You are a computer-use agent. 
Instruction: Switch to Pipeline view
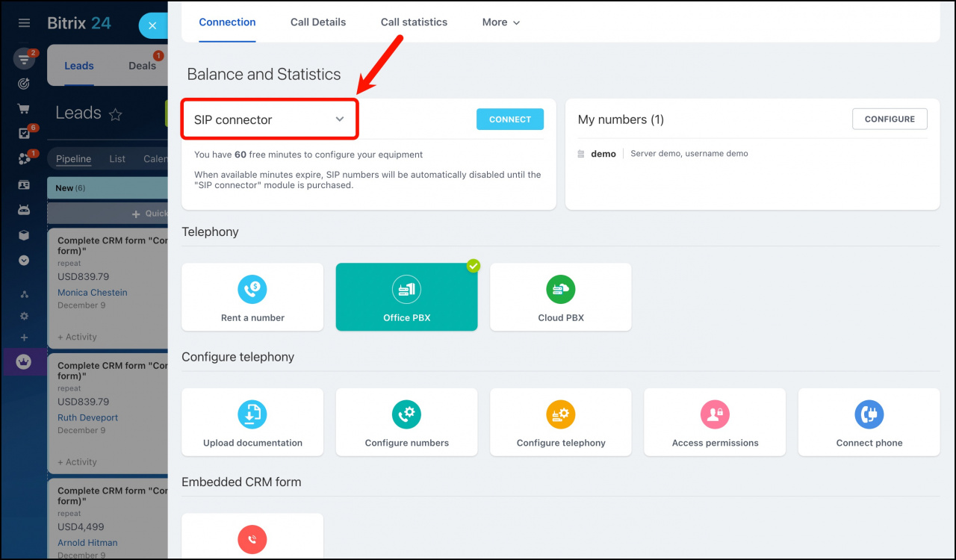(74, 159)
